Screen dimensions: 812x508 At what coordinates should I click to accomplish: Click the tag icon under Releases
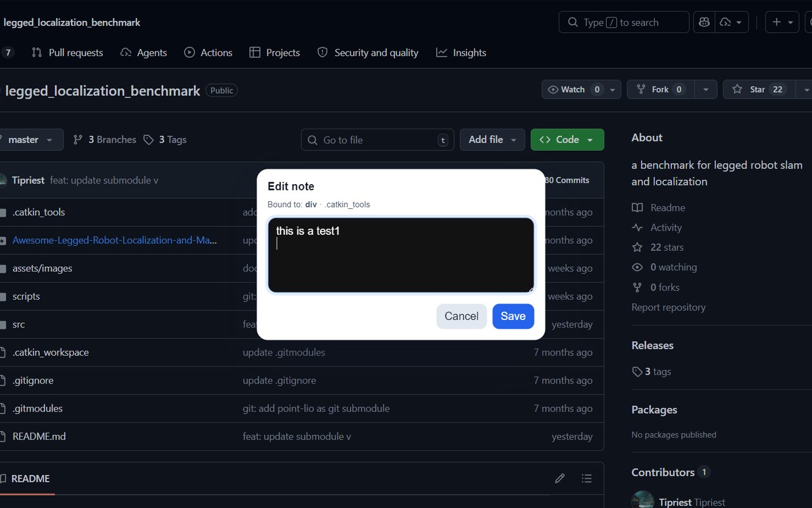(x=638, y=372)
